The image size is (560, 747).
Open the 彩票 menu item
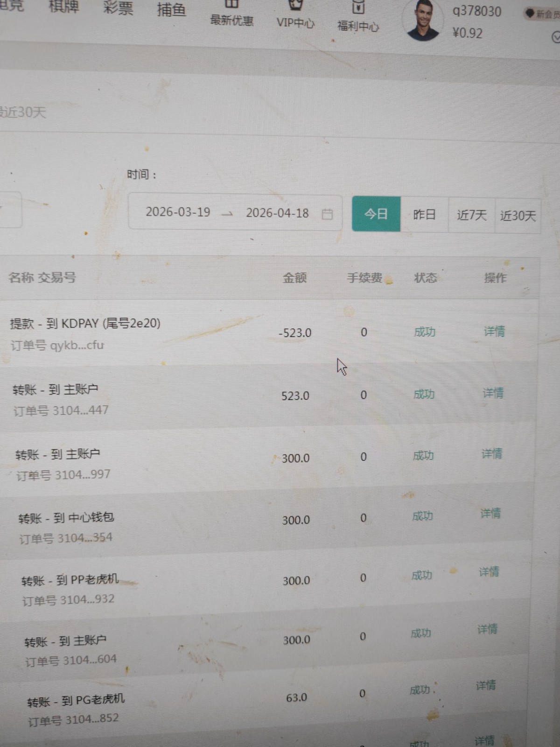coord(118,7)
